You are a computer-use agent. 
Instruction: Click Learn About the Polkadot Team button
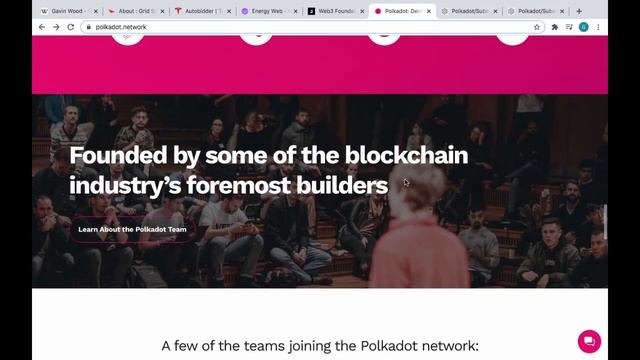pyautogui.click(x=132, y=229)
